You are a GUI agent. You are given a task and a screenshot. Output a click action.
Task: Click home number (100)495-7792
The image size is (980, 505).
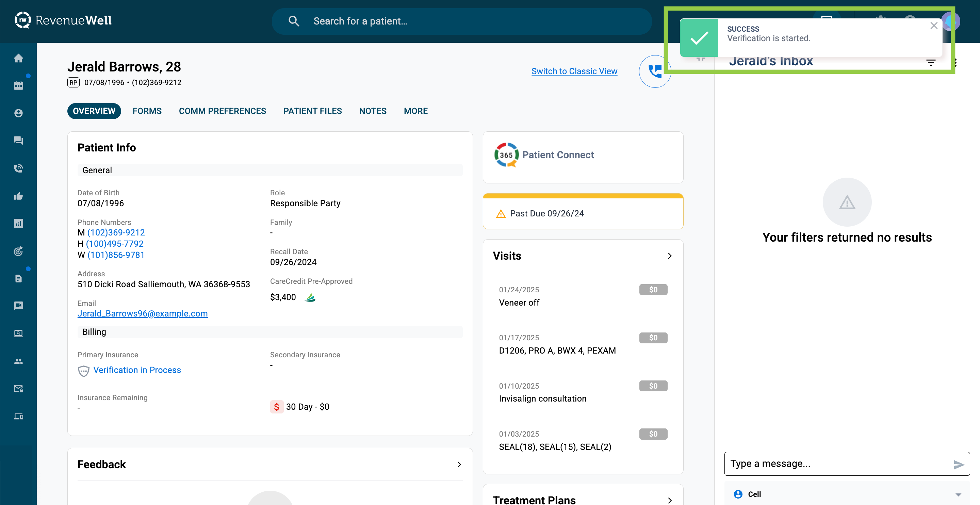115,244
